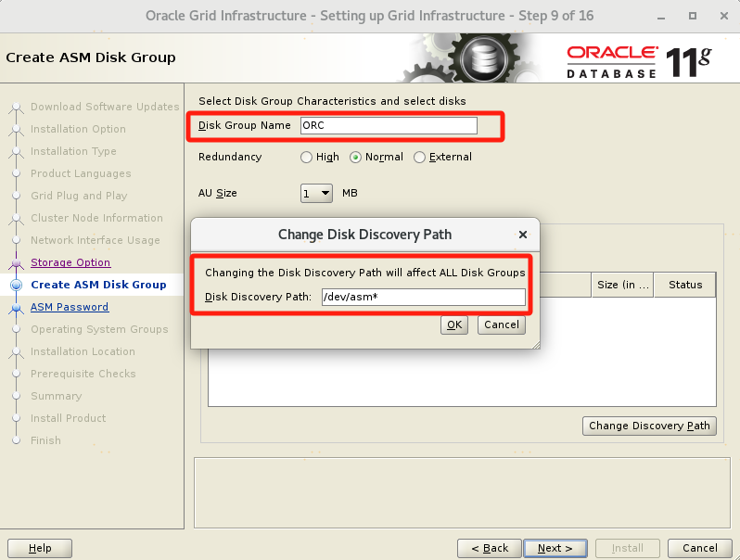Select High redundancy option

click(x=307, y=158)
